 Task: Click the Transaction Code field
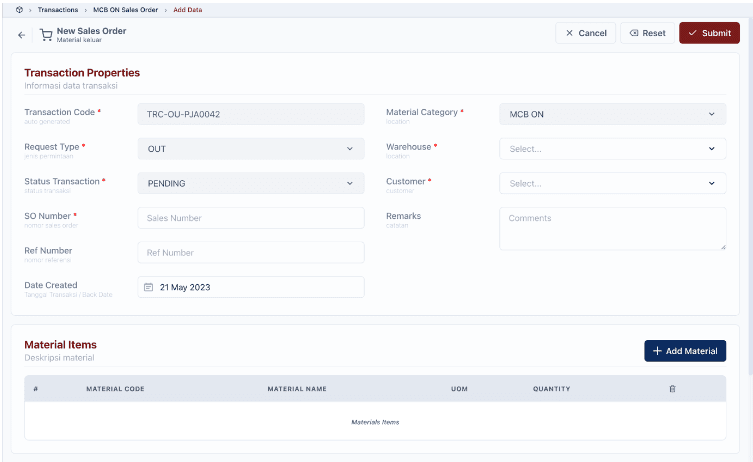point(251,114)
